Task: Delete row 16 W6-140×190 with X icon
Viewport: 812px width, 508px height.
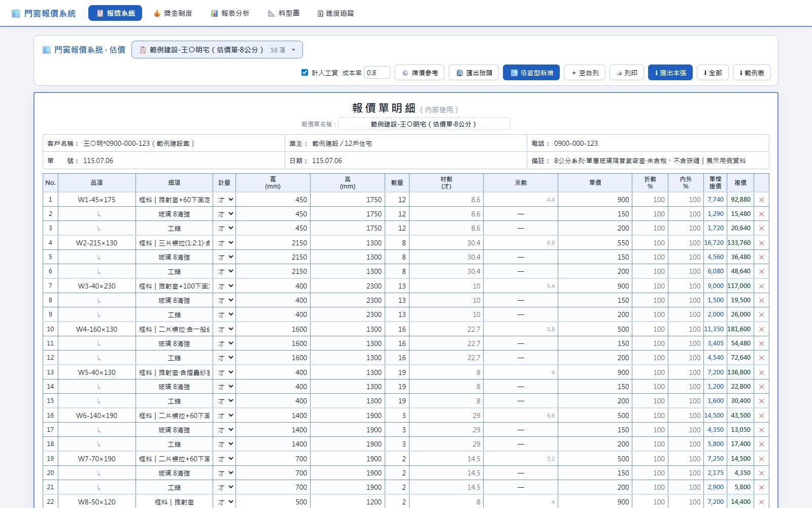Action: coord(761,416)
